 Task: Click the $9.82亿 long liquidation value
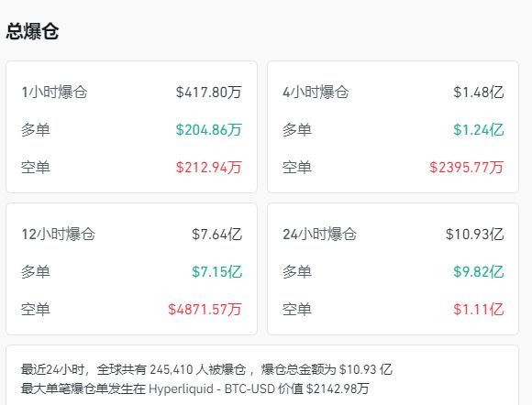(479, 272)
